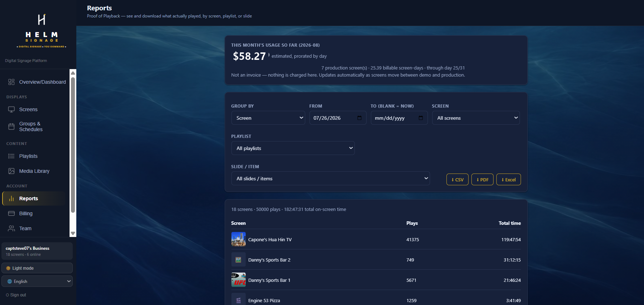
Task: Click the Playlists list icon
Action: 11,156
